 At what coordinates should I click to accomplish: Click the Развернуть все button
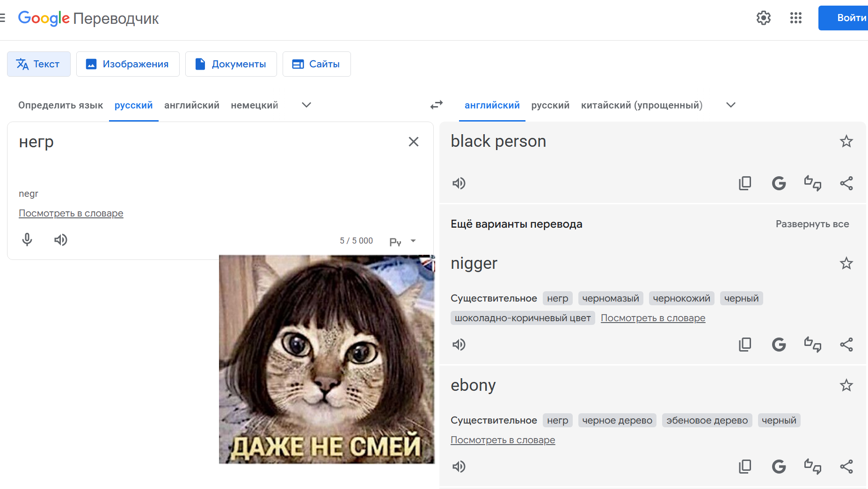[x=812, y=224]
